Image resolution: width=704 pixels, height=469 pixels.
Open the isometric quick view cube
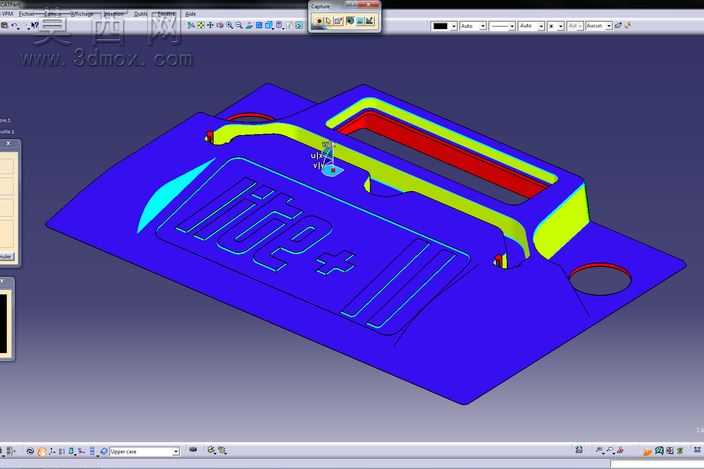[269, 26]
